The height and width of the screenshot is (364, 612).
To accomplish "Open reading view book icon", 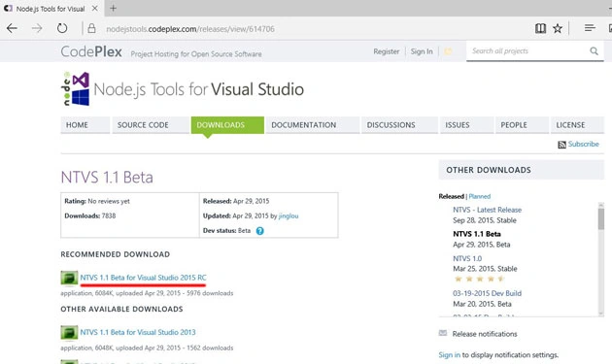I will (x=540, y=28).
